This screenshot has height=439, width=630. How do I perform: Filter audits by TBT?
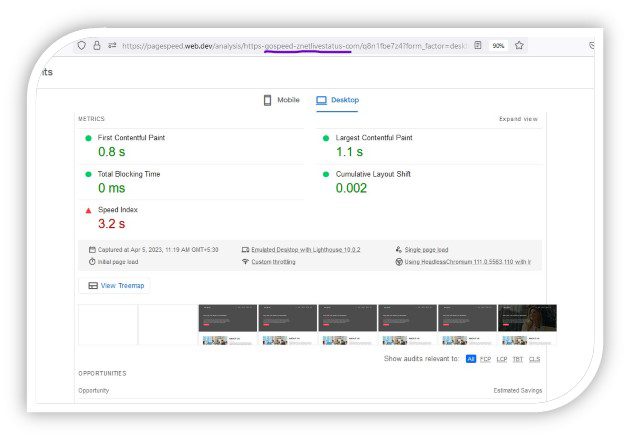518,358
